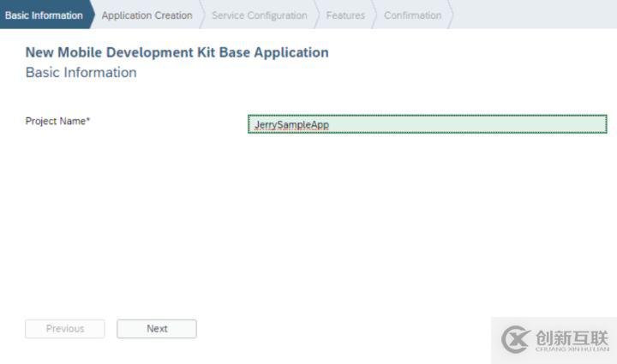
Task: Click the Project Name input field
Action: (427, 125)
